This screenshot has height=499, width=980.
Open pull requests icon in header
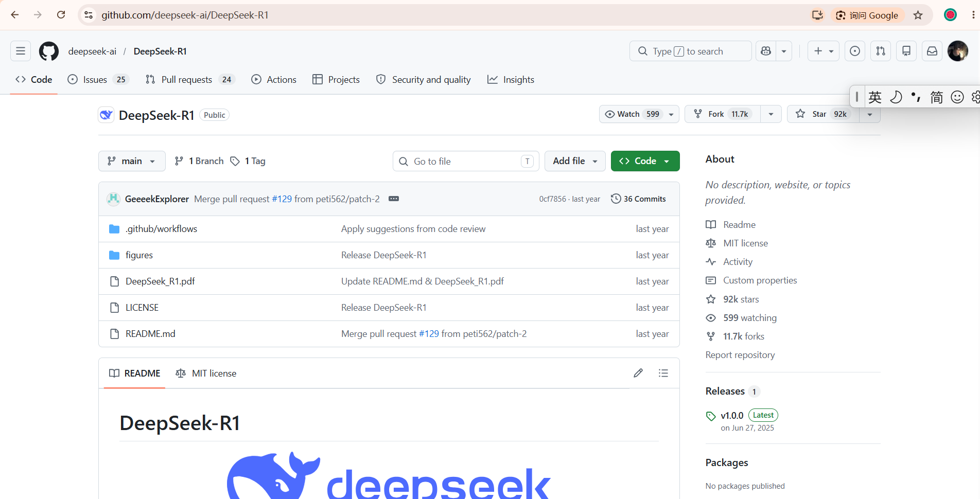point(881,51)
